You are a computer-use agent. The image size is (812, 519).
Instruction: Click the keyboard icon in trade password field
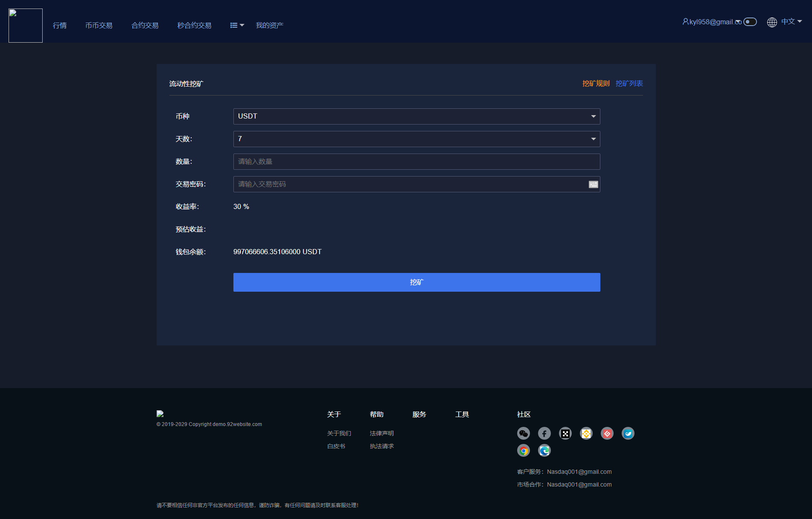coord(594,184)
